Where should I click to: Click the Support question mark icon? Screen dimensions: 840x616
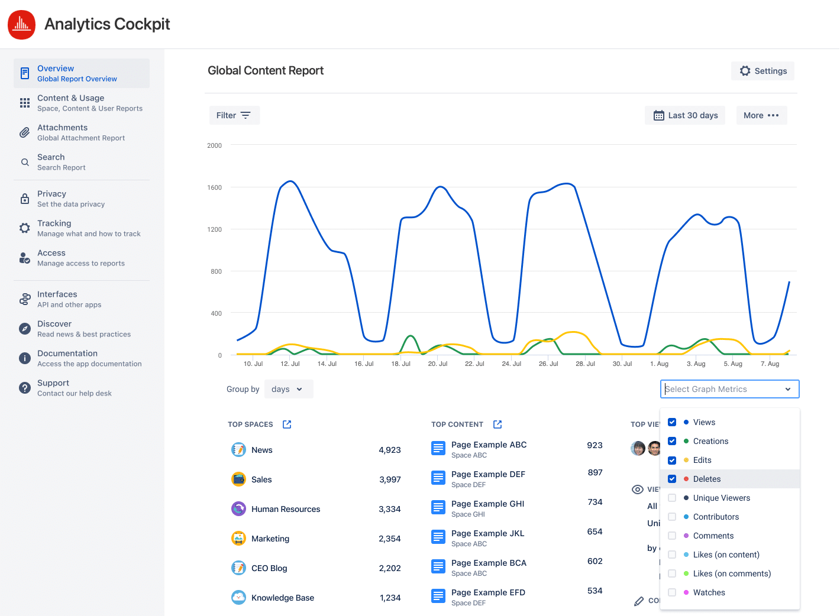click(24, 388)
